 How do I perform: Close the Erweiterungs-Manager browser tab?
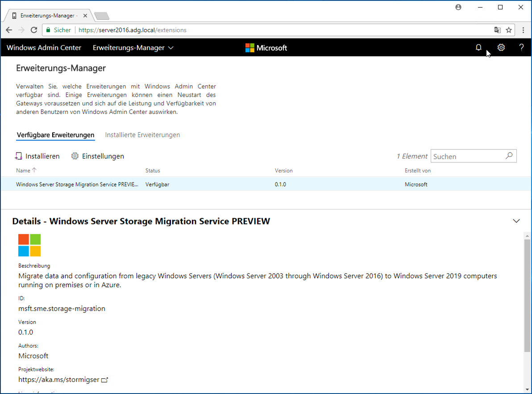(85, 16)
